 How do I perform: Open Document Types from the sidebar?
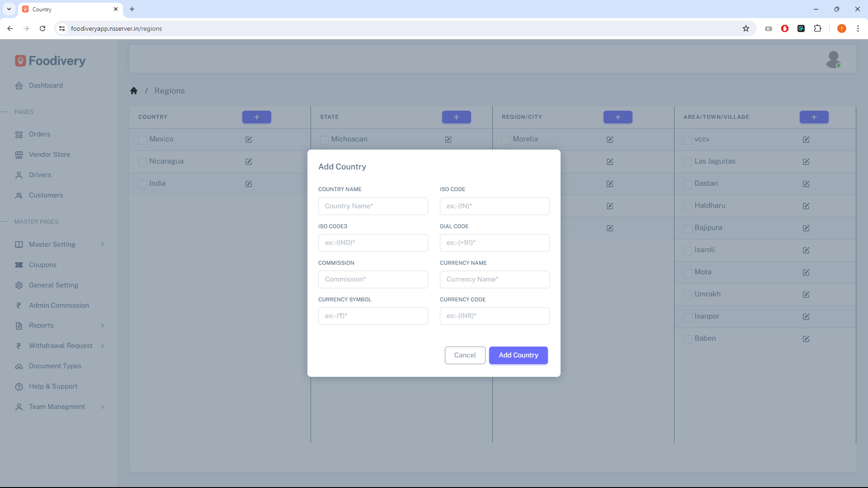(55, 366)
